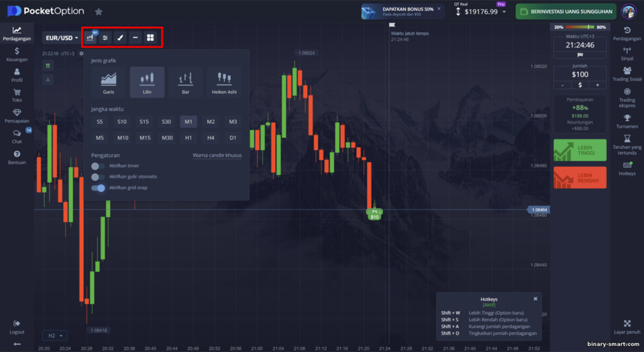The image size is (644, 352).
Task: View Pencapaian achievements
Action: pos(17,116)
